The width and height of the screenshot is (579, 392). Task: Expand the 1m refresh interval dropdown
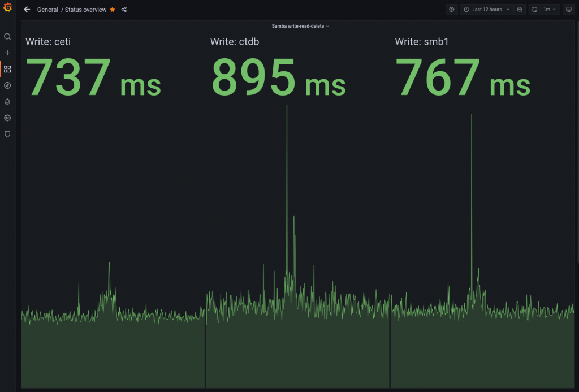[x=550, y=10]
